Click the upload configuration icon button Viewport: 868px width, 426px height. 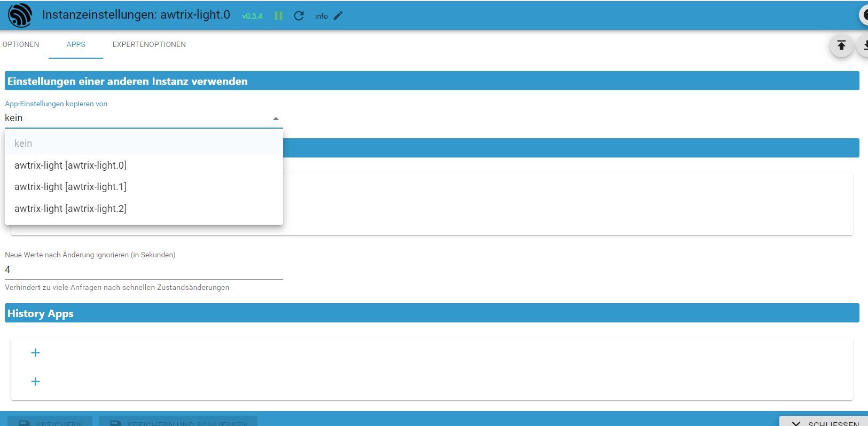[841, 45]
